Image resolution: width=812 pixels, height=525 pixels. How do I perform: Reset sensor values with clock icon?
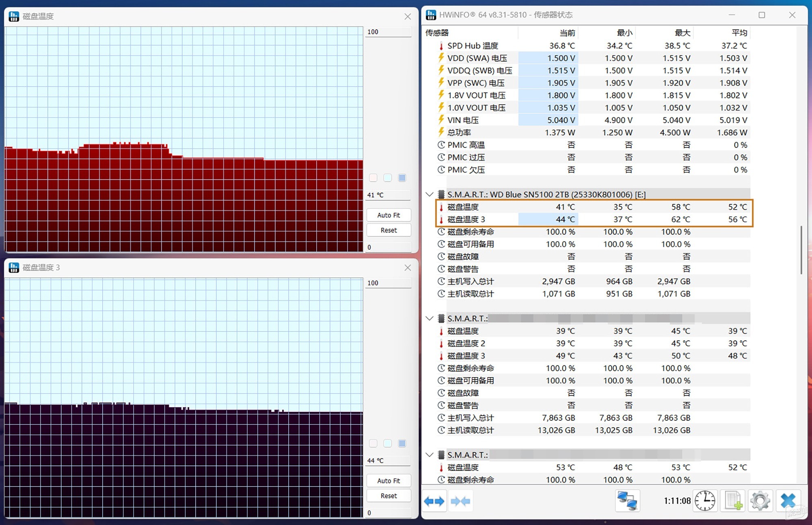[x=705, y=501]
